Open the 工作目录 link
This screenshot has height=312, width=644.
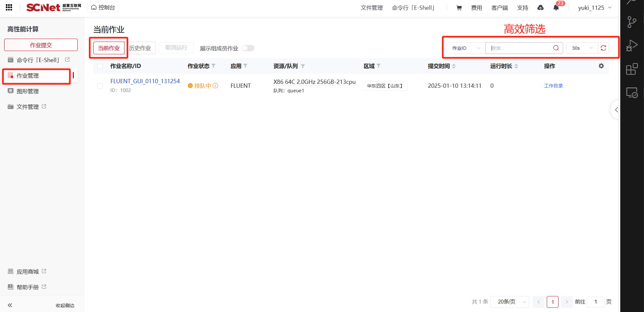pos(553,86)
